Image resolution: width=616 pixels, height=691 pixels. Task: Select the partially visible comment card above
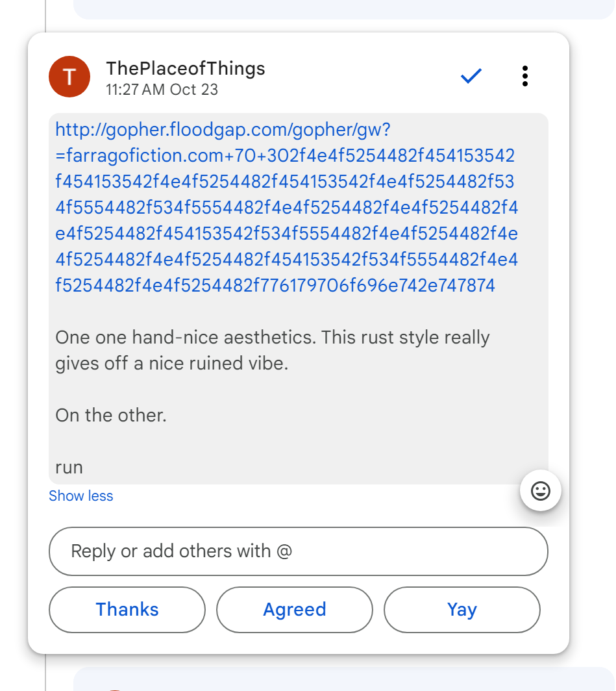(344, 8)
